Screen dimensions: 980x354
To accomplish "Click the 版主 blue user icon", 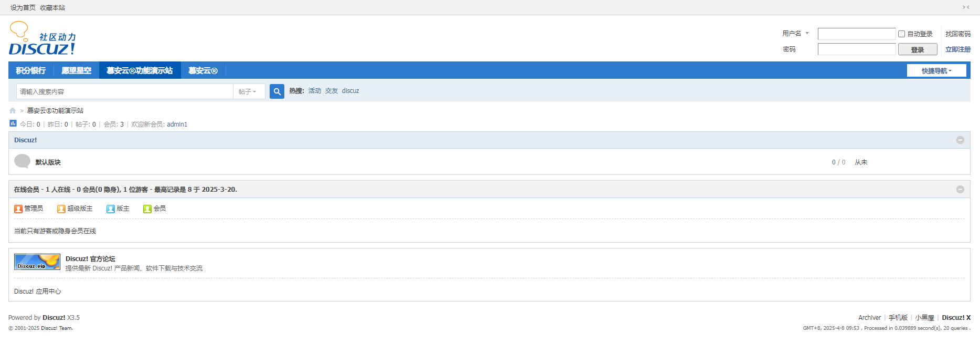I will (x=111, y=209).
